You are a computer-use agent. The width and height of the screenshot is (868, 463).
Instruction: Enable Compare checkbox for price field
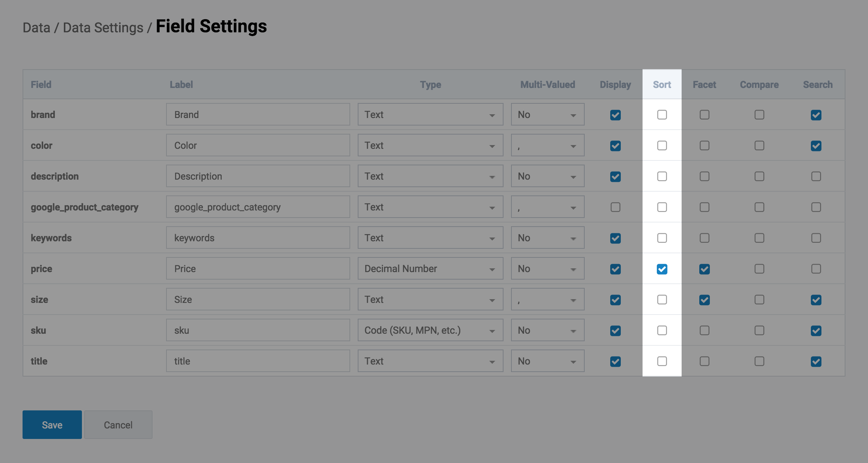[759, 269]
